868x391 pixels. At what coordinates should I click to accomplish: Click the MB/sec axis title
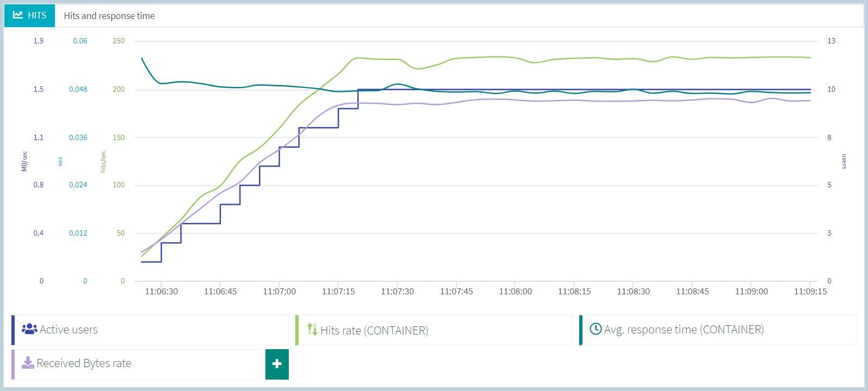24,161
